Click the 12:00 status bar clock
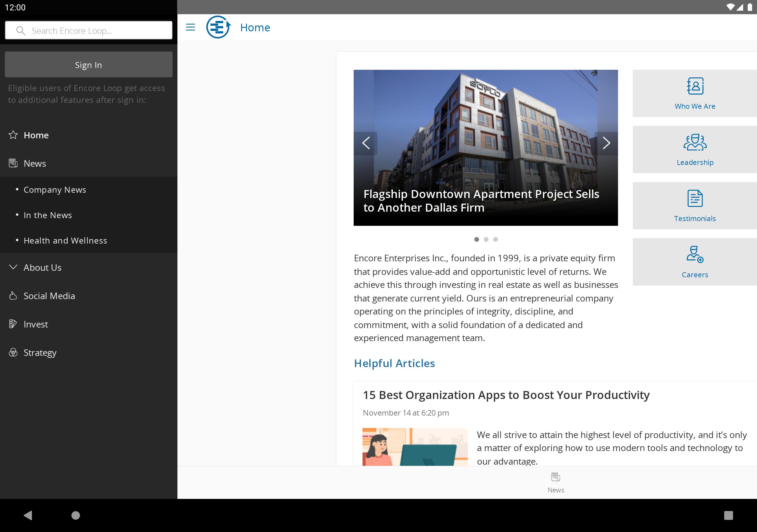The width and height of the screenshot is (757, 532). (x=15, y=7)
